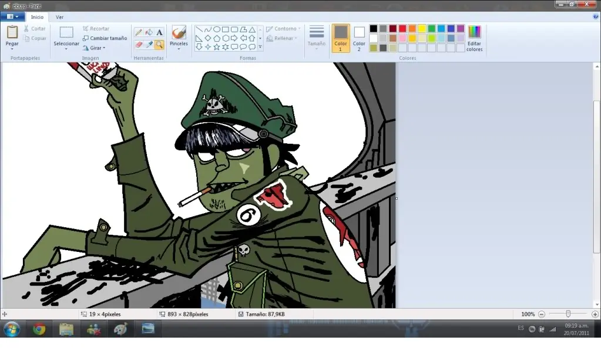Screen dimensions: 601x364
Task: Open Google Chrome from the taskbar
Action: 39,329
